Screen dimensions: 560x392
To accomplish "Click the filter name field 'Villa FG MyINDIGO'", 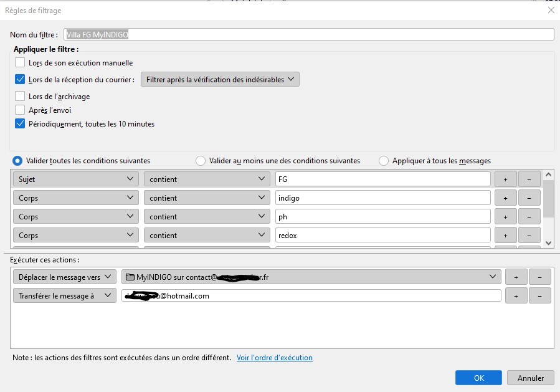I will point(309,35).
